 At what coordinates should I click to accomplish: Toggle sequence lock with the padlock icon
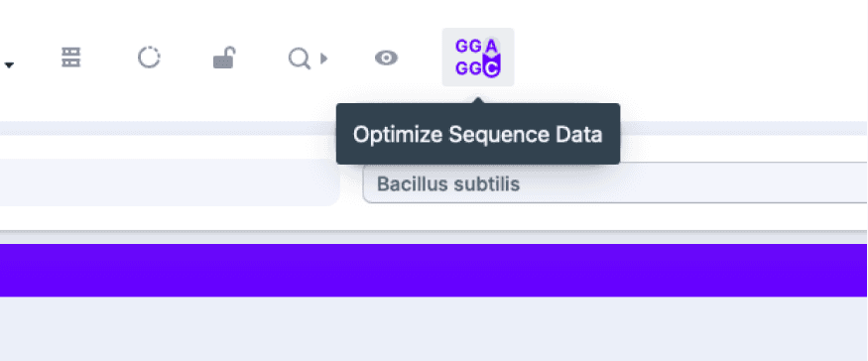pos(224,58)
